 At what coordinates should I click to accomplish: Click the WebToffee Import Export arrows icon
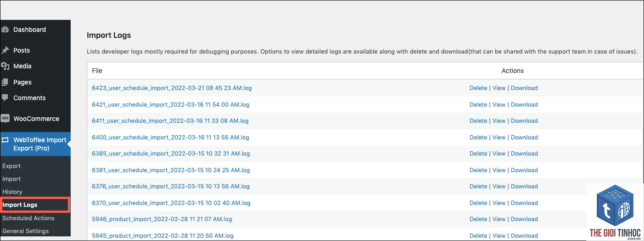[5, 140]
